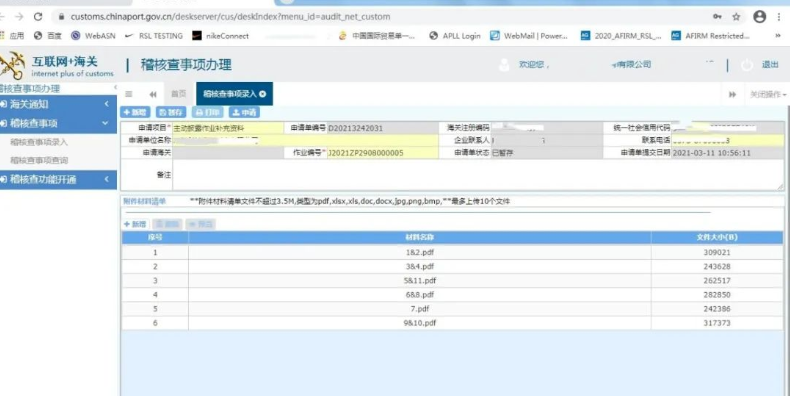The width and height of the screenshot is (790, 396).
Task: Open the nikeConnect bookmark
Action: [x=221, y=36]
